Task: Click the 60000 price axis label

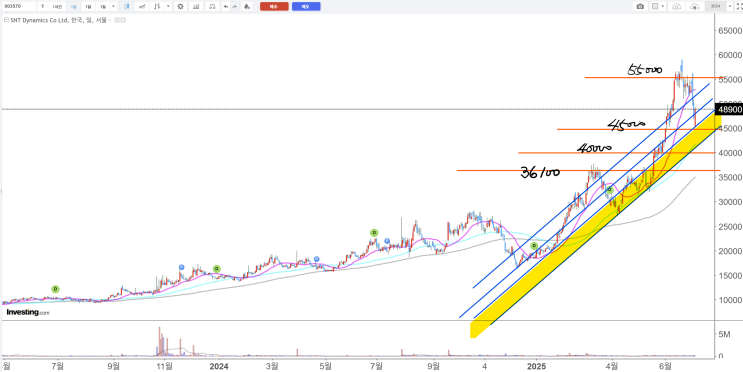Action: tap(730, 55)
